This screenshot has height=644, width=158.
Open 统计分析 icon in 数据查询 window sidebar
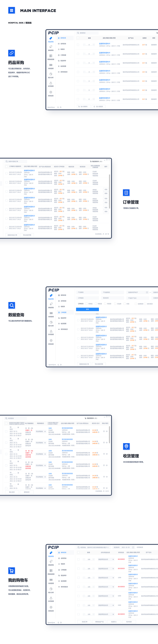(51, 322)
